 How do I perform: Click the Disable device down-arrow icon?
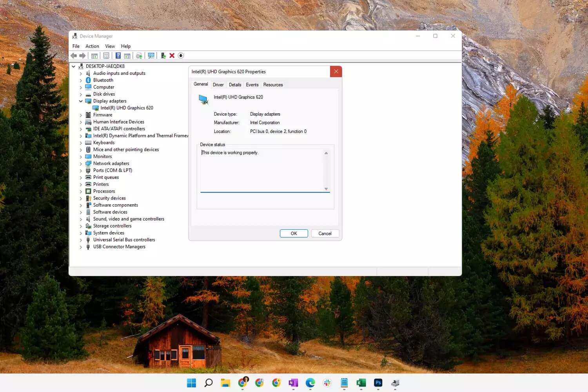pos(181,56)
